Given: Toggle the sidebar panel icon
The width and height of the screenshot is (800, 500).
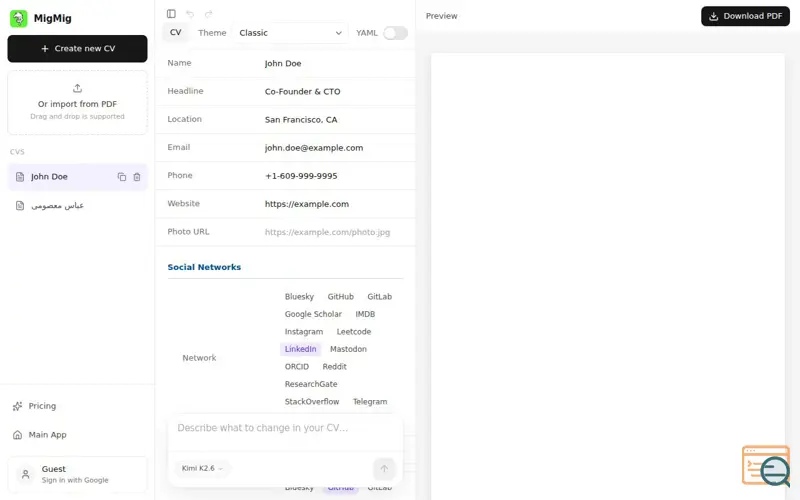Looking at the screenshot, I should click(x=171, y=14).
